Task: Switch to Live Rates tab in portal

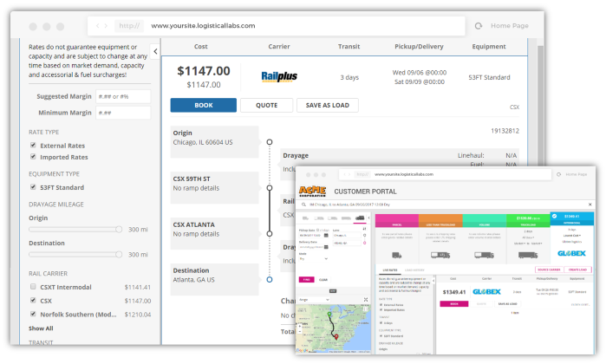Action: [390, 270]
